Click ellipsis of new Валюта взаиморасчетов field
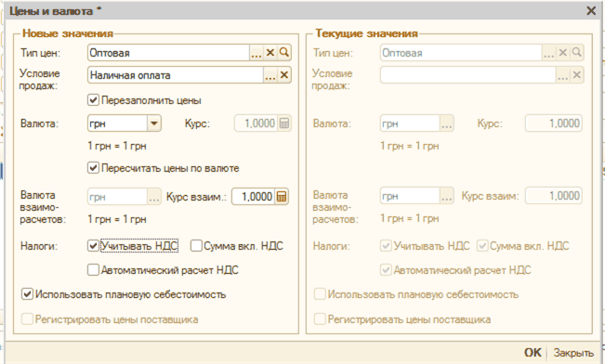The width and height of the screenshot is (605, 364). click(x=154, y=197)
